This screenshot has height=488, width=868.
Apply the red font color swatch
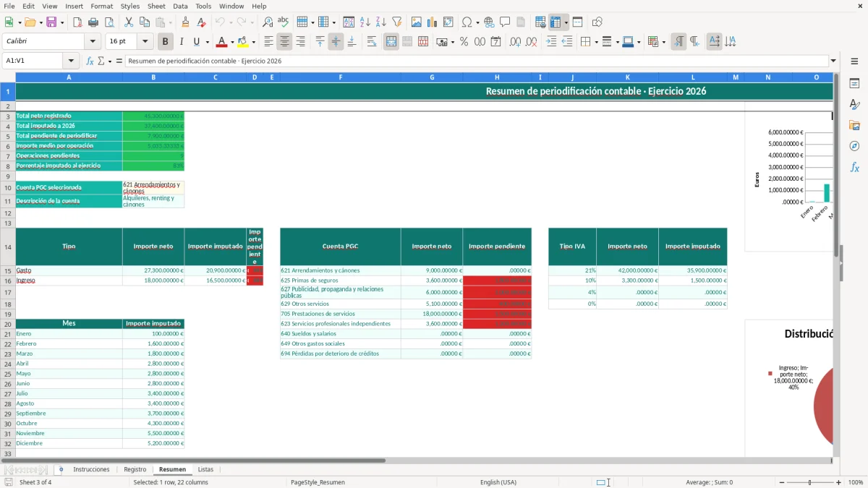coord(221,42)
